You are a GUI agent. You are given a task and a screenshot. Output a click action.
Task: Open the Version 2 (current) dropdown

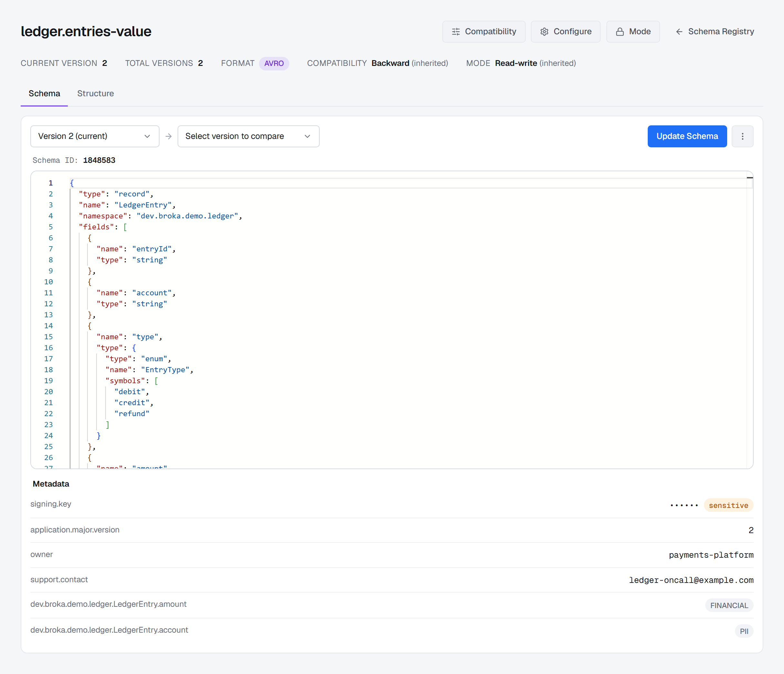(95, 136)
